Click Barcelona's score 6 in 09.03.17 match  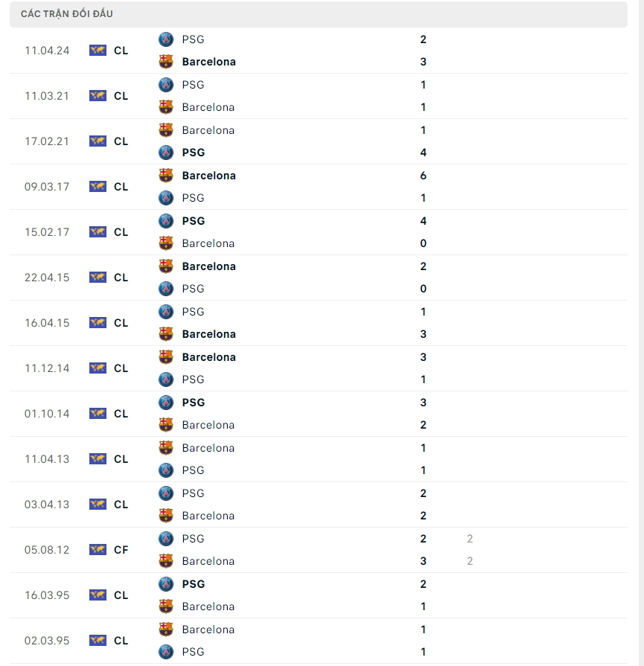(x=423, y=176)
